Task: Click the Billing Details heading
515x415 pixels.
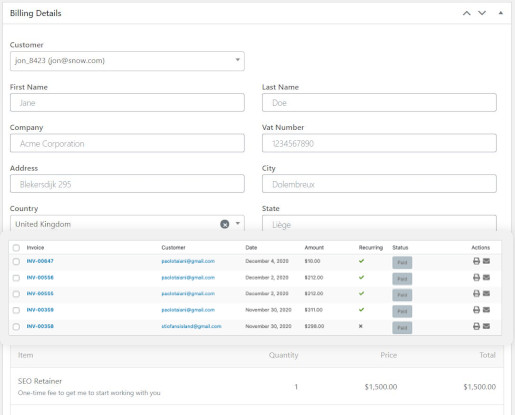Action: click(36, 13)
